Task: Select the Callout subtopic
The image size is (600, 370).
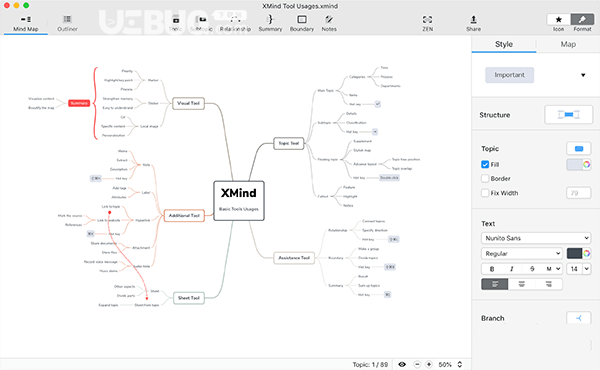Action: click(x=323, y=196)
